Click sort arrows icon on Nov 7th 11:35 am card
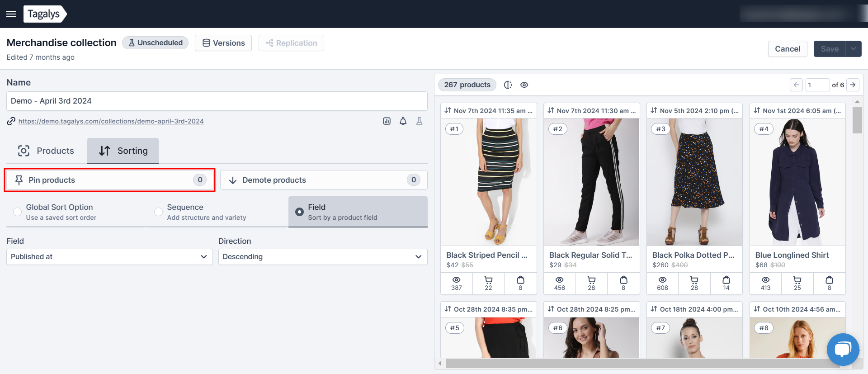The height and width of the screenshot is (374, 868). [x=448, y=110]
